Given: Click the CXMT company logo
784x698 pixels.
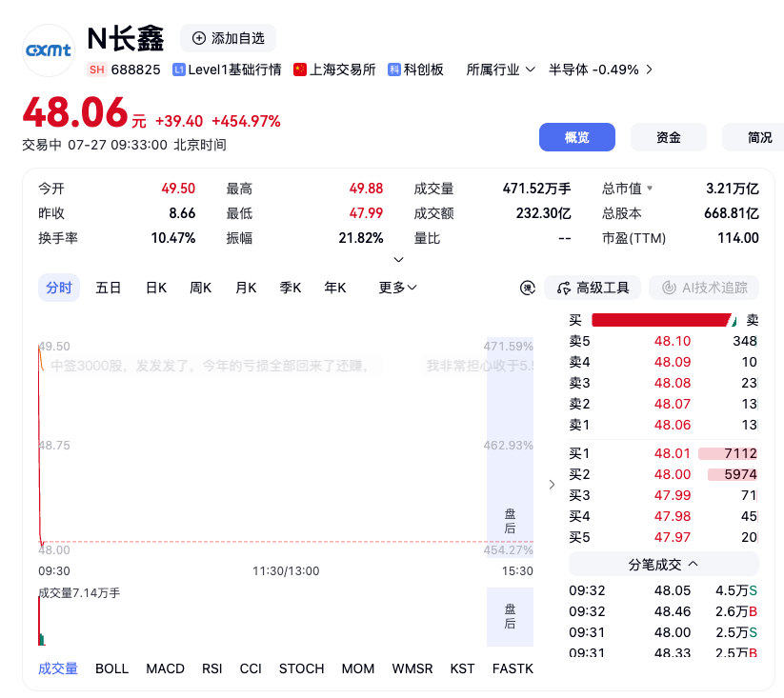Looking at the screenshot, I should coord(49,50).
